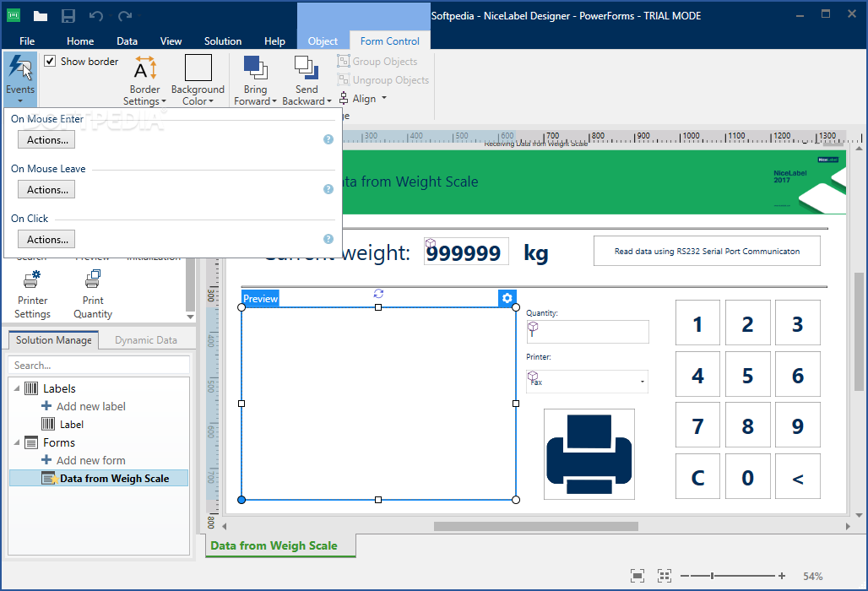Open help for On Mouse Enter
868x591 pixels.
328,139
